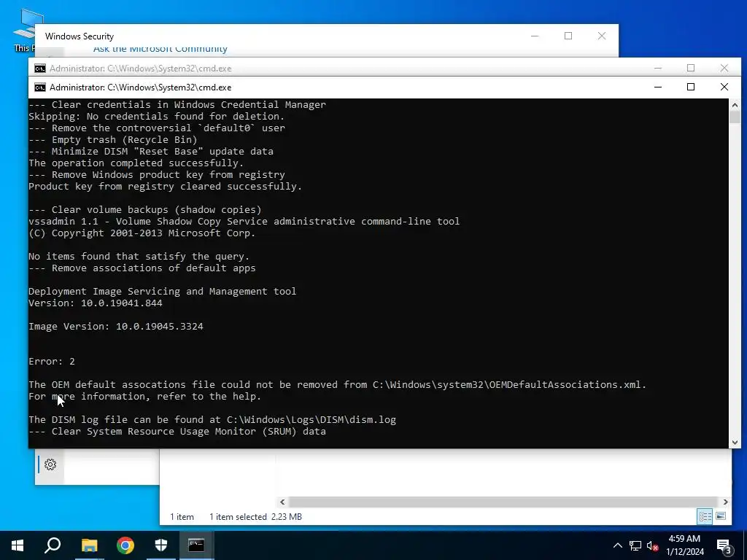This screenshot has width=747, height=560.
Task: Click the front cmd.exe title bar text
Action: (141, 87)
